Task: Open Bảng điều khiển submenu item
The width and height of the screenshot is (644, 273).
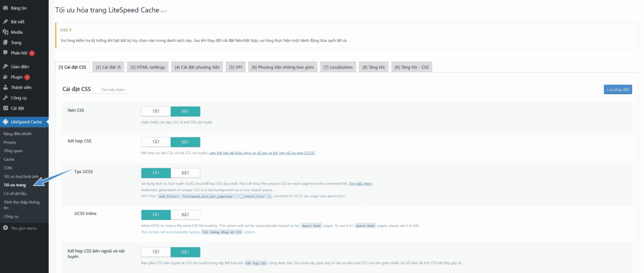Action: point(18,134)
